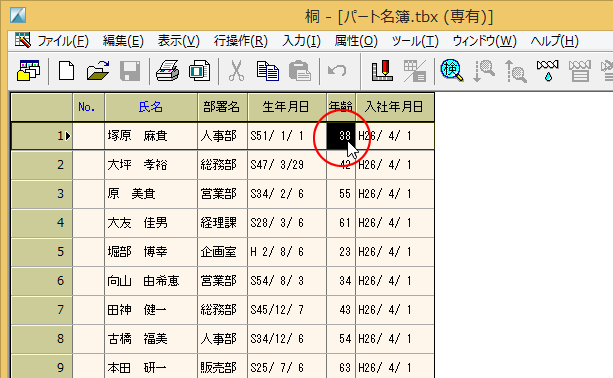Screen dimensions: 613x378
Task: Click the name cell 大坪 孝裕
Action: pyautogui.click(x=151, y=165)
